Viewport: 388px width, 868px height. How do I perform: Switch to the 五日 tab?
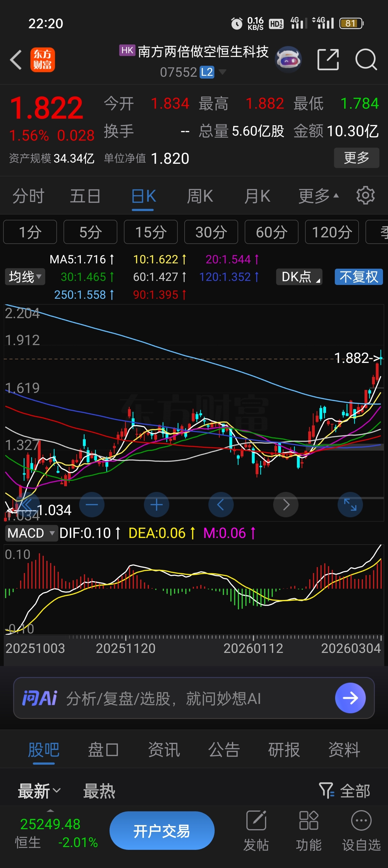click(x=85, y=196)
